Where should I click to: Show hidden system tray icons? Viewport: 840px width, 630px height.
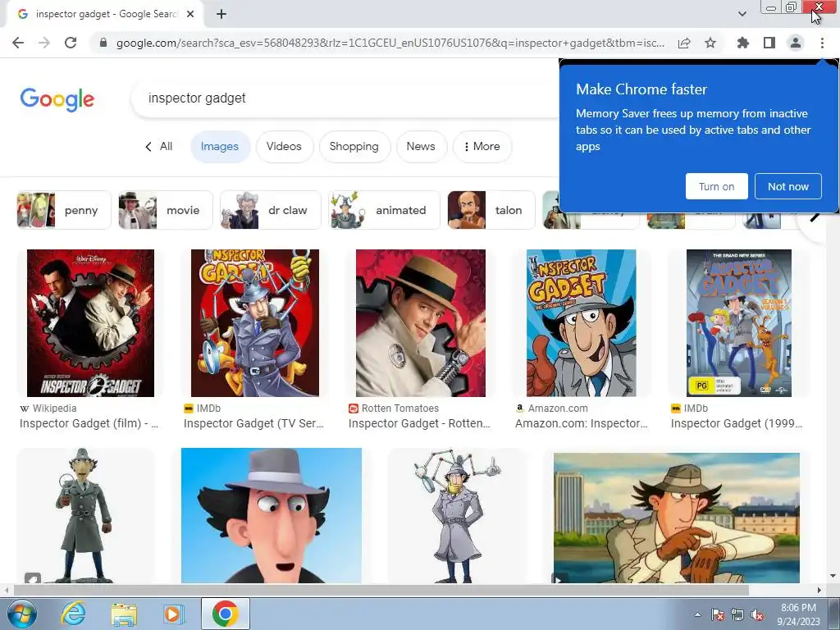[x=697, y=614]
